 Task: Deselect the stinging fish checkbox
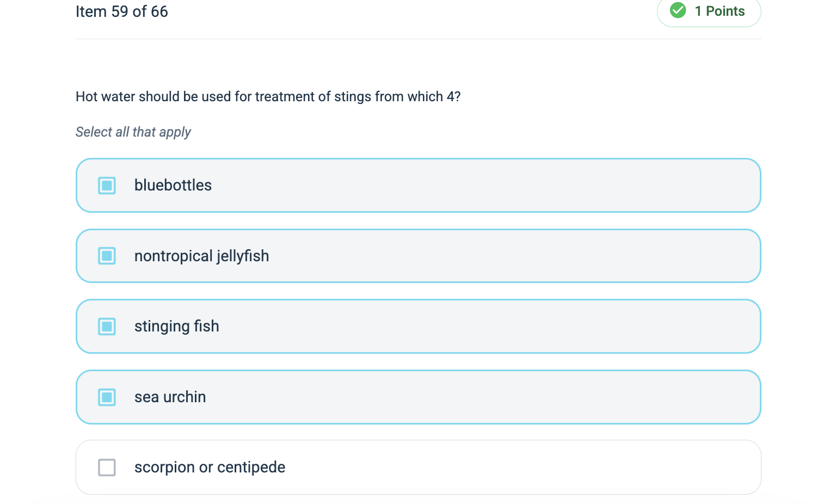[107, 327]
